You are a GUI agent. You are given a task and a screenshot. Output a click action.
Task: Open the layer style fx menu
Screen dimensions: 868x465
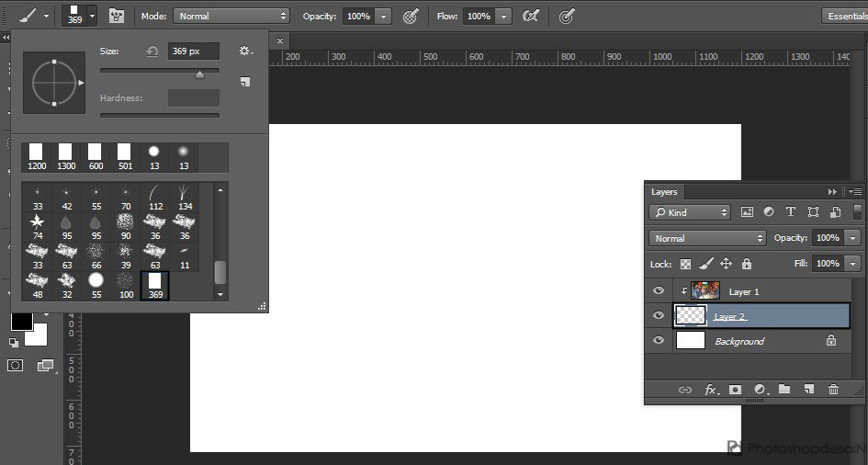pyautogui.click(x=711, y=390)
